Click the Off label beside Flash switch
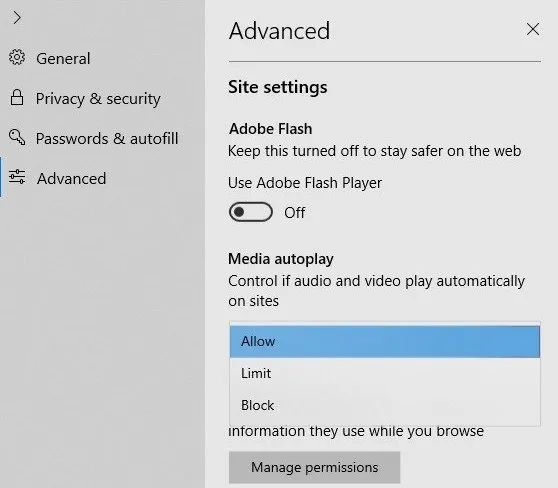Screen dimensions: 558x488 [x=294, y=213]
